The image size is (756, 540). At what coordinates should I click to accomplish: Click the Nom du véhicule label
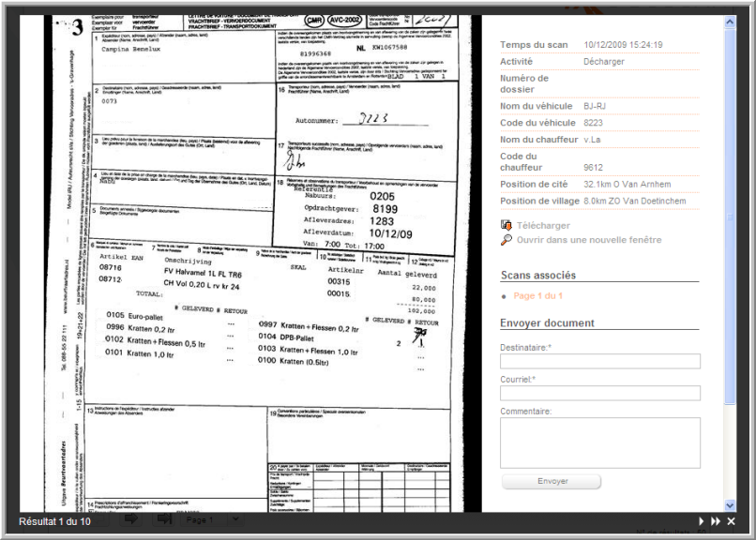click(x=537, y=106)
